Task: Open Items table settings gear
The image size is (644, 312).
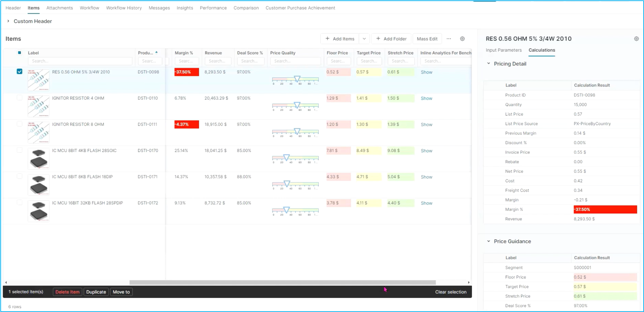Action: coord(462,39)
